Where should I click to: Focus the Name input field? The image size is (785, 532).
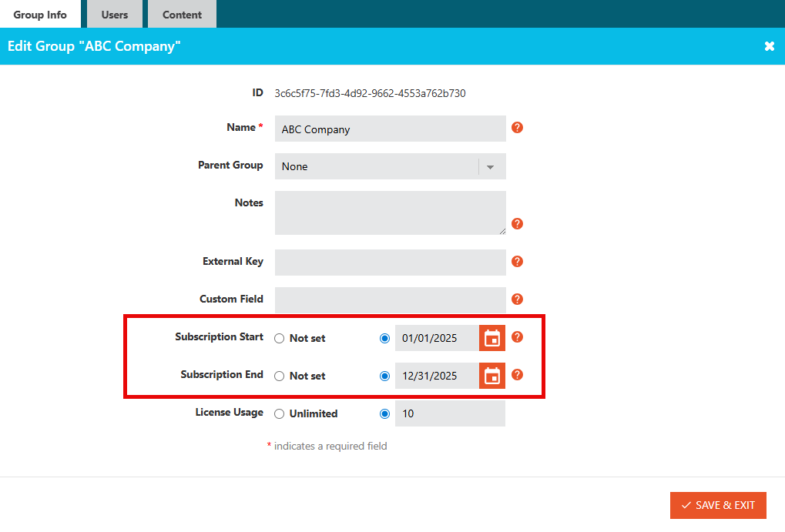coord(390,129)
